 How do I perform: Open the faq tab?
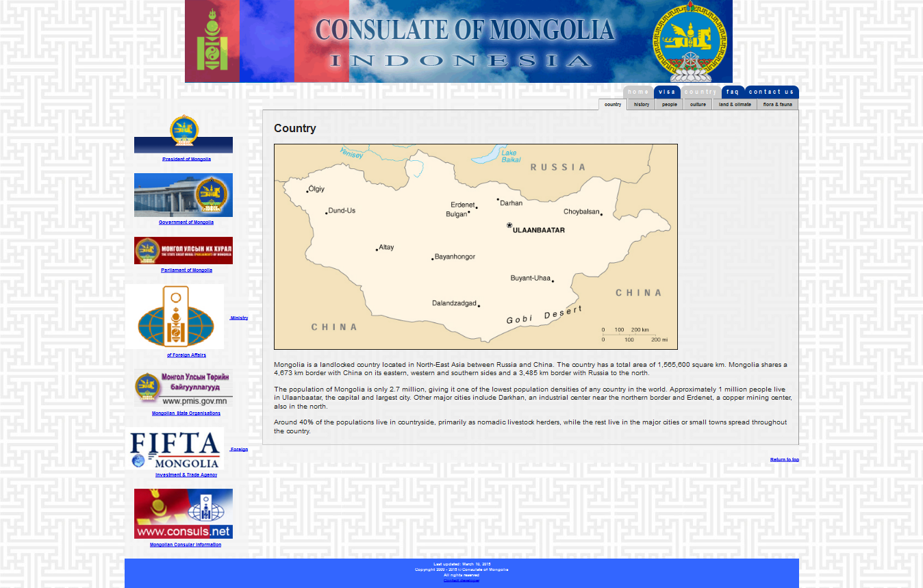coord(733,92)
